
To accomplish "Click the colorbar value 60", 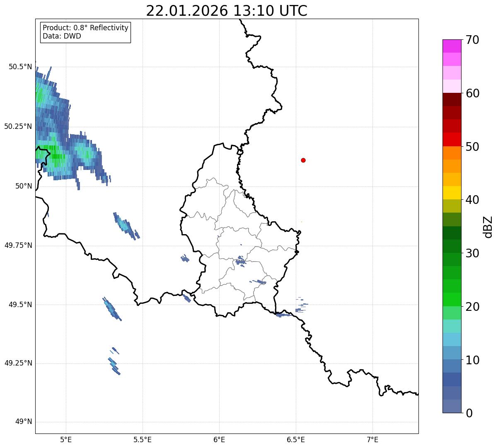I will tap(472, 93).
